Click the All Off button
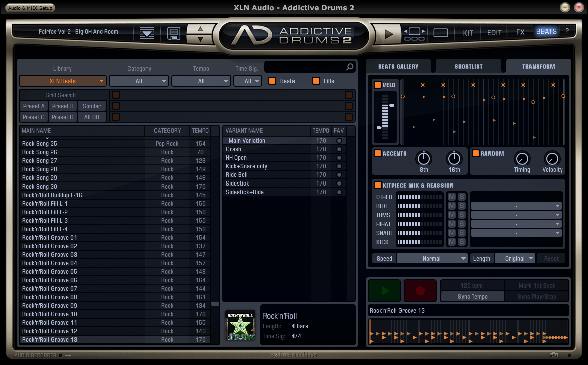Image resolution: width=588 pixels, height=365 pixels. [x=92, y=117]
